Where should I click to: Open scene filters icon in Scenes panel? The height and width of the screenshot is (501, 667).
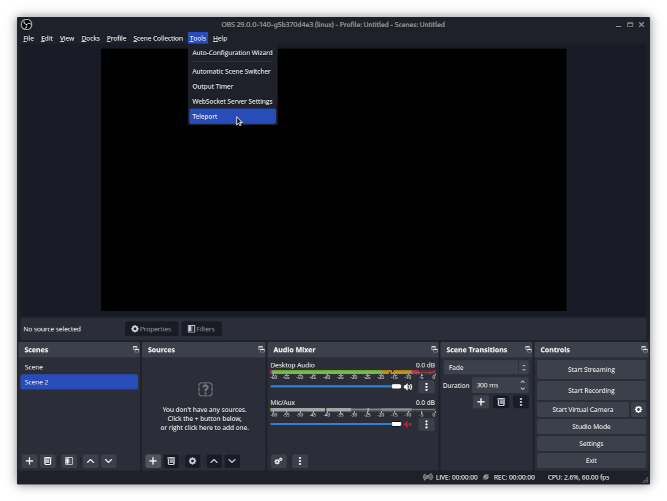click(68, 461)
